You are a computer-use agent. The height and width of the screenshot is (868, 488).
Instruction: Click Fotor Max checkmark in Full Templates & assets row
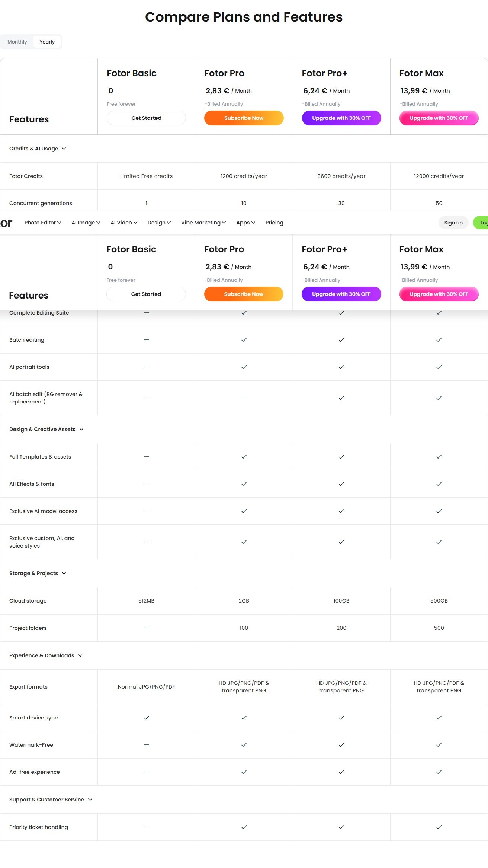click(x=439, y=457)
